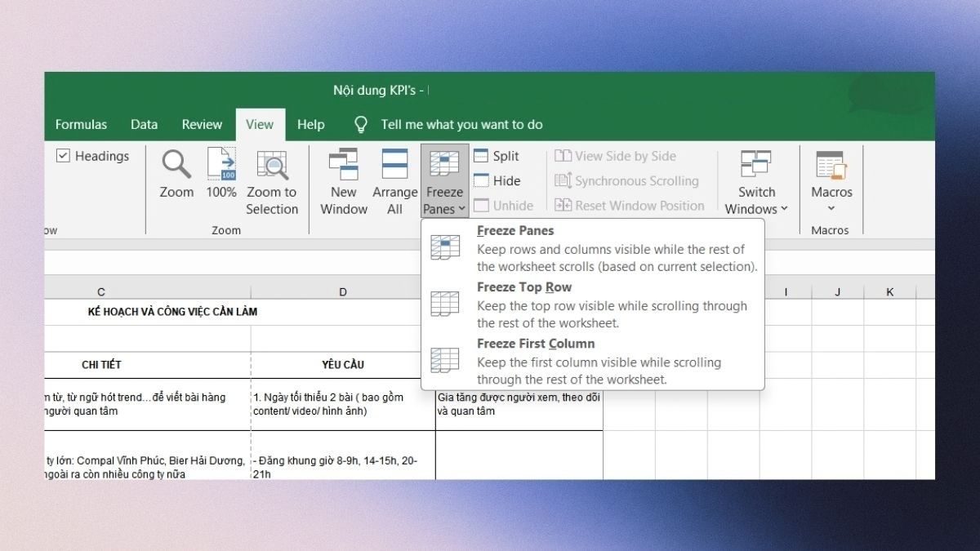Screen dimensions: 980x551
Task: Click the View Side by Side icon
Action: tap(563, 156)
